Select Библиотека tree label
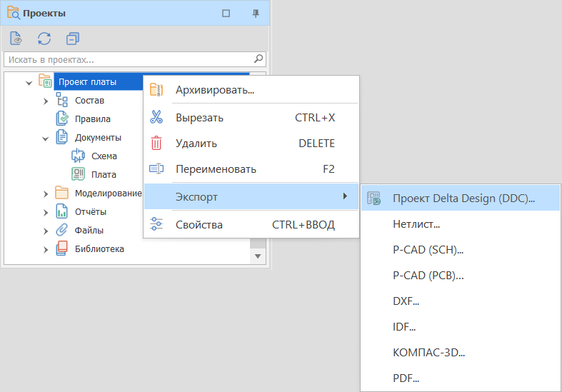The width and height of the screenshot is (562, 392). point(99,249)
